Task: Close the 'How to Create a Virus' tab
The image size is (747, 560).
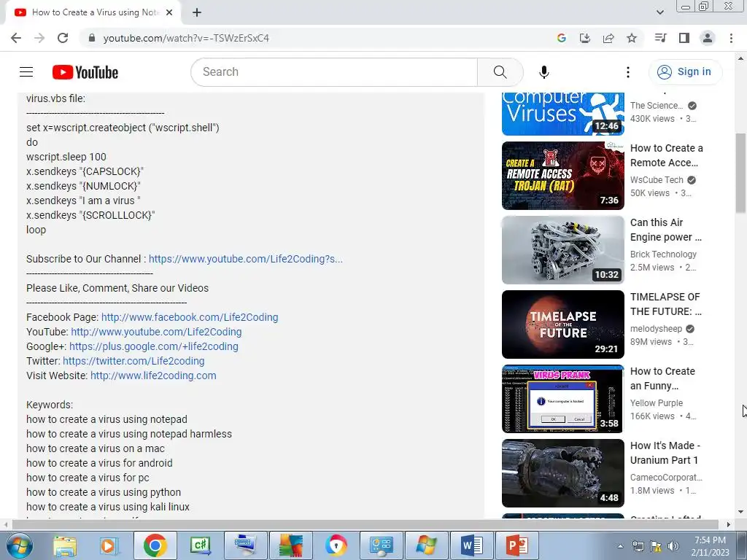Action: point(169,12)
